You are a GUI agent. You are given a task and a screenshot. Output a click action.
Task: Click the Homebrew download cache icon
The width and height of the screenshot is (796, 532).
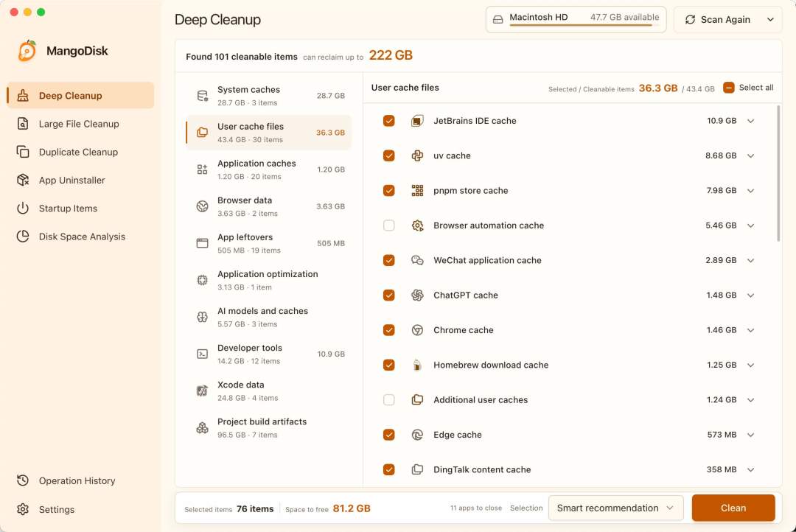click(x=417, y=365)
